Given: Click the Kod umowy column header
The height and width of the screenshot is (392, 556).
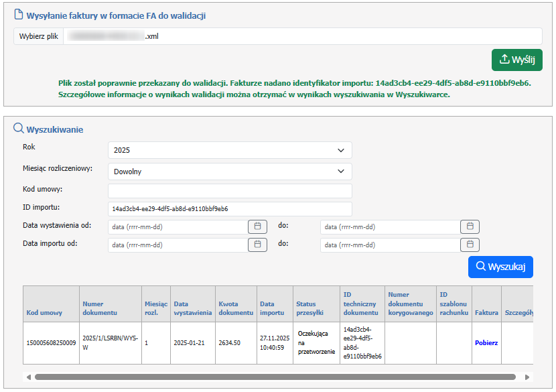Looking at the screenshot, I should coord(42,312).
